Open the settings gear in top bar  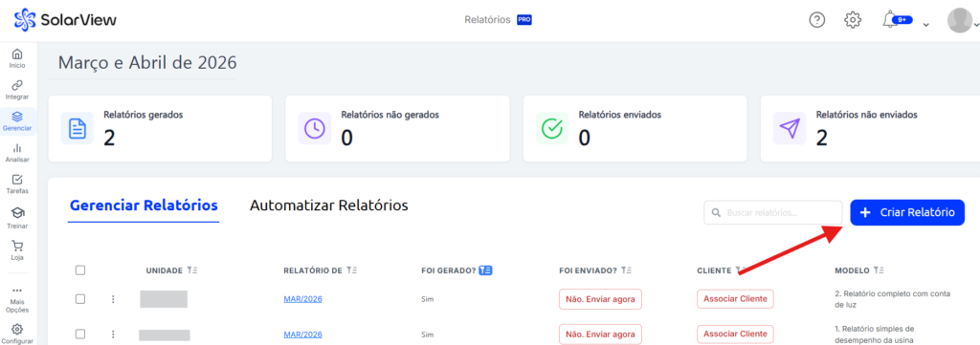pyautogui.click(x=853, y=20)
